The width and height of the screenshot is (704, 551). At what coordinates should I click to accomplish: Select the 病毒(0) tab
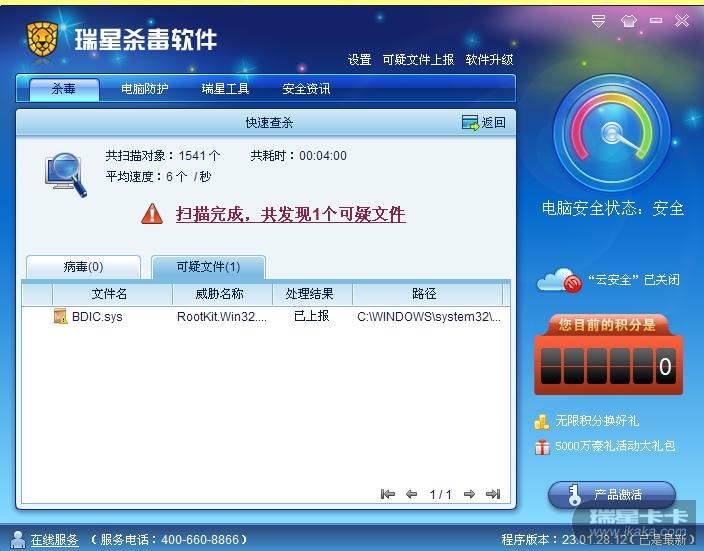click(x=84, y=267)
